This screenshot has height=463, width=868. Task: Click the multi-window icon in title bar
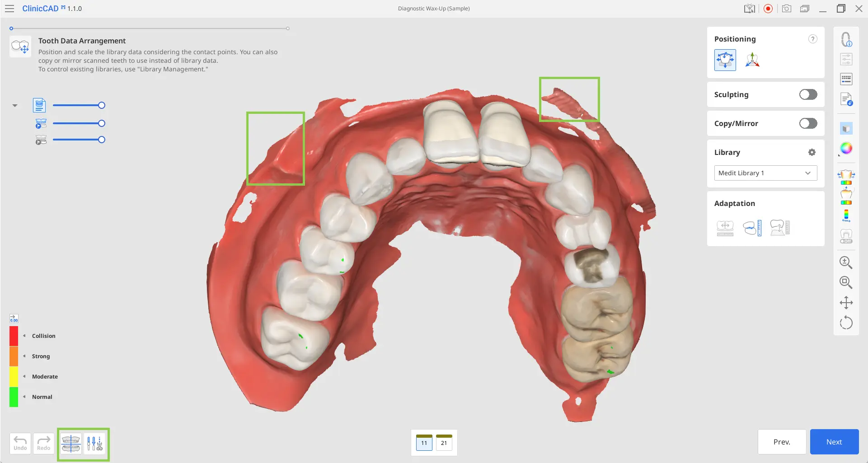[x=805, y=9]
